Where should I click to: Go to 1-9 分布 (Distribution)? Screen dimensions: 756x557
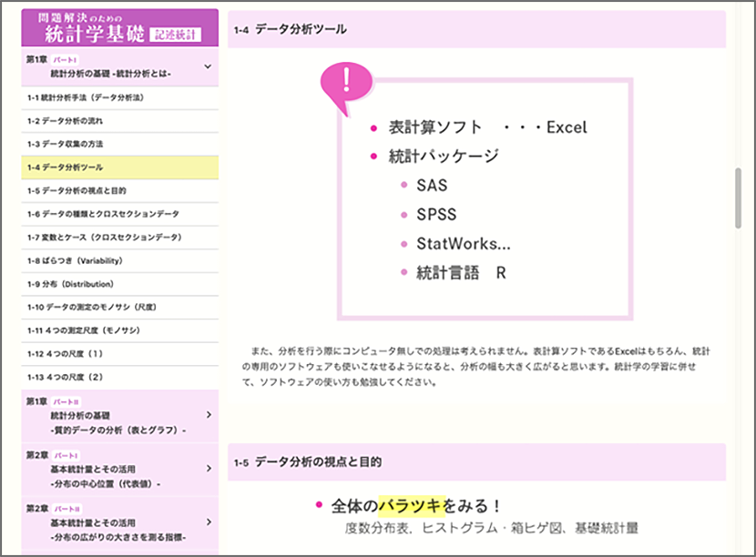(x=119, y=284)
